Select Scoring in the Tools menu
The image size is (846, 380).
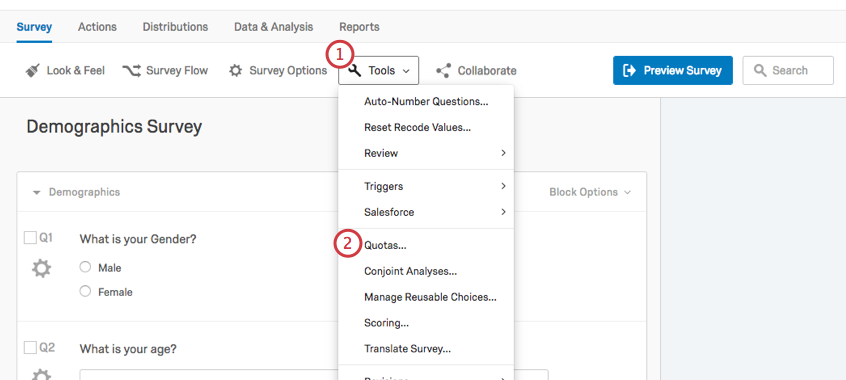click(x=426, y=323)
